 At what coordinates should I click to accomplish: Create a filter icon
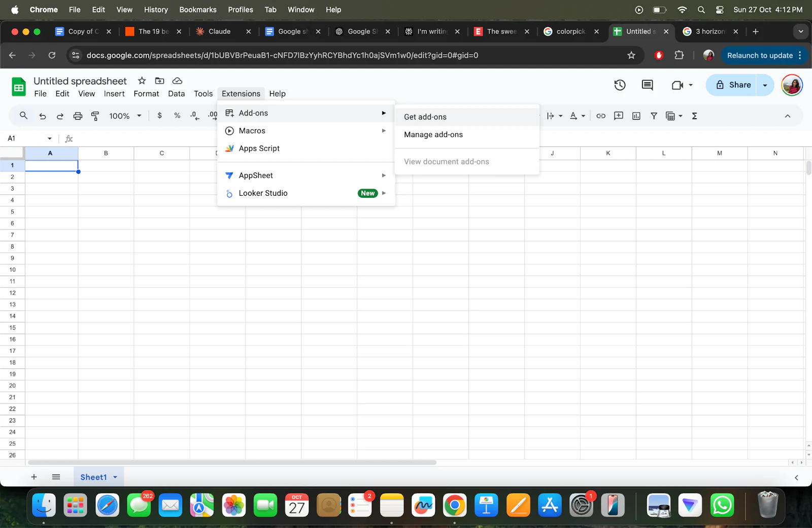coord(654,116)
